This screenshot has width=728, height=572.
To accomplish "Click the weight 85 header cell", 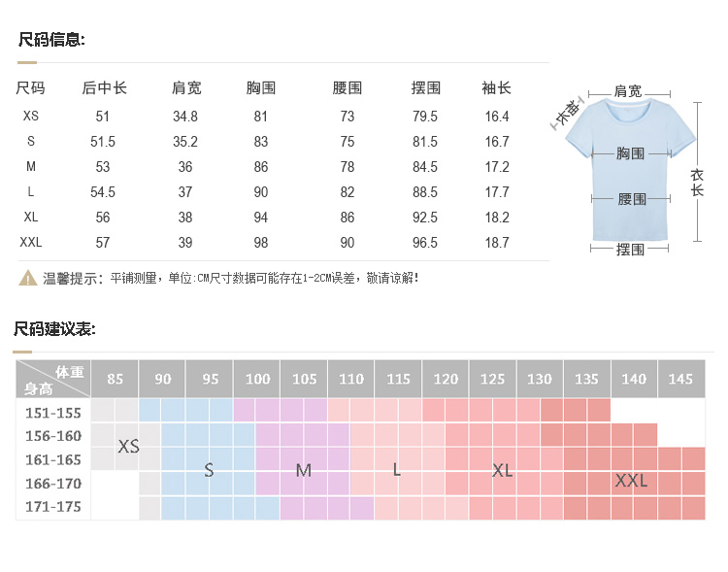I will tap(116, 379).
